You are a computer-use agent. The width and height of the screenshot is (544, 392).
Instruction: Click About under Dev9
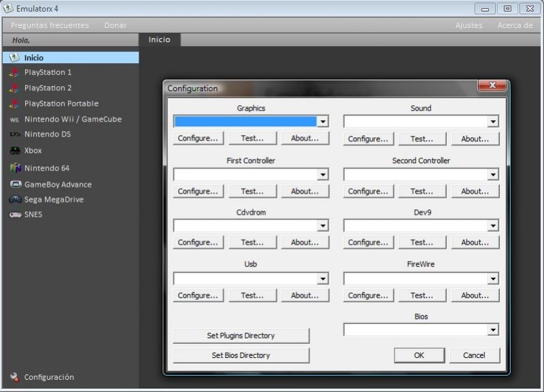coord(475,243)
